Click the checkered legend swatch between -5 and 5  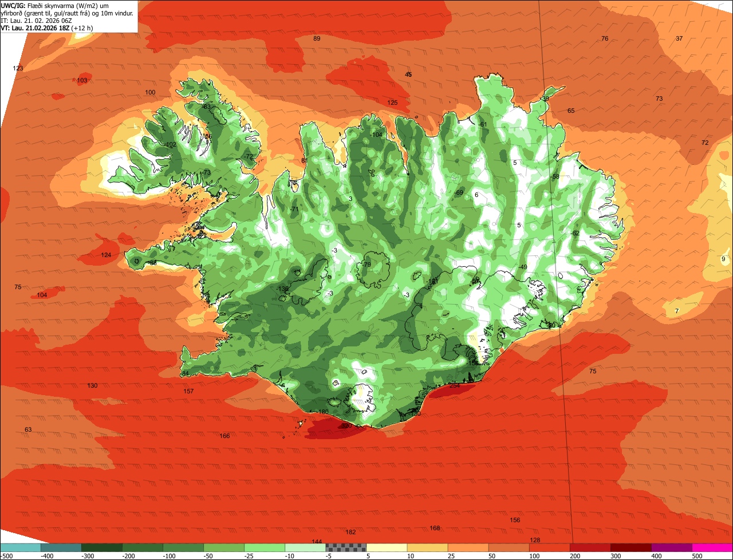346,547
